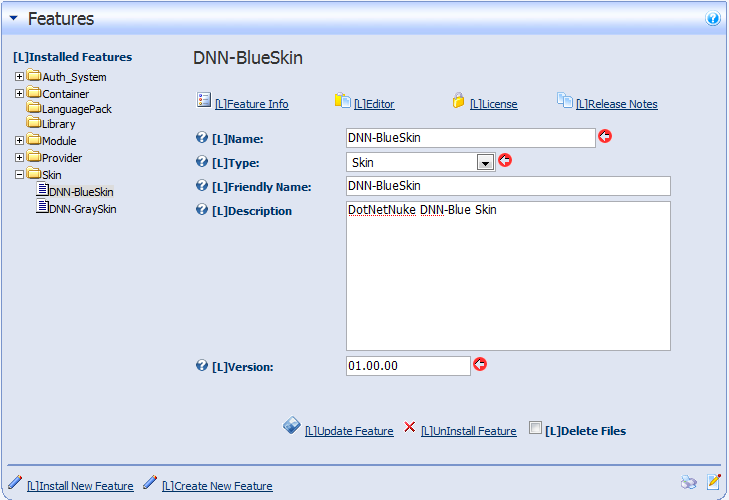Open the Type dropdown showing Skin
This screenshot has width=729, height=500.
[420, 162]
